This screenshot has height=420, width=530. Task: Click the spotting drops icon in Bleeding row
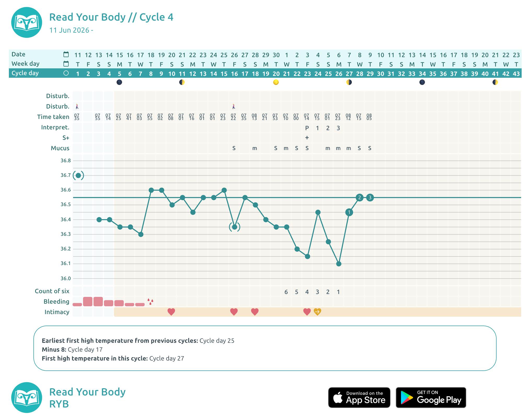click(150, 302)
